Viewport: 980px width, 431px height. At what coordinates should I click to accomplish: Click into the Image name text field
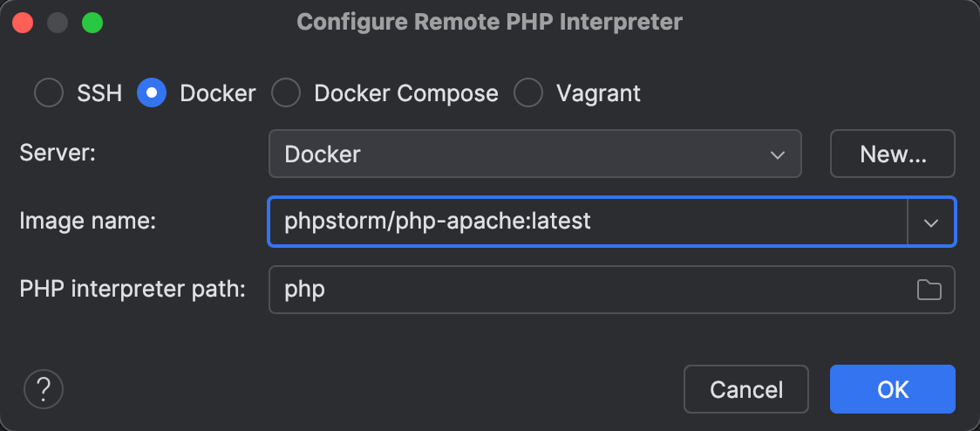pos(584,222)
